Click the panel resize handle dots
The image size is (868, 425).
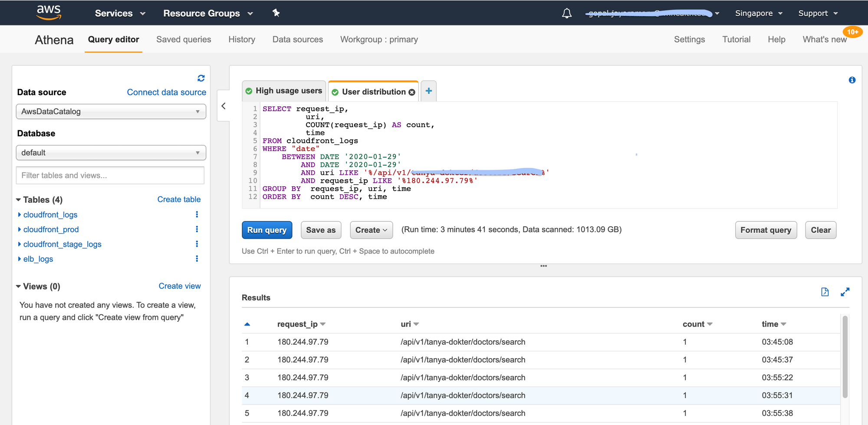(x=544, y=266)
